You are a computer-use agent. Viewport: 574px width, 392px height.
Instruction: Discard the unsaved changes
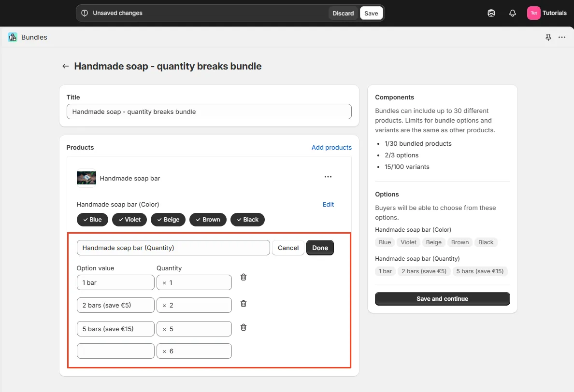pyautogui.click(x=343, y=13)
